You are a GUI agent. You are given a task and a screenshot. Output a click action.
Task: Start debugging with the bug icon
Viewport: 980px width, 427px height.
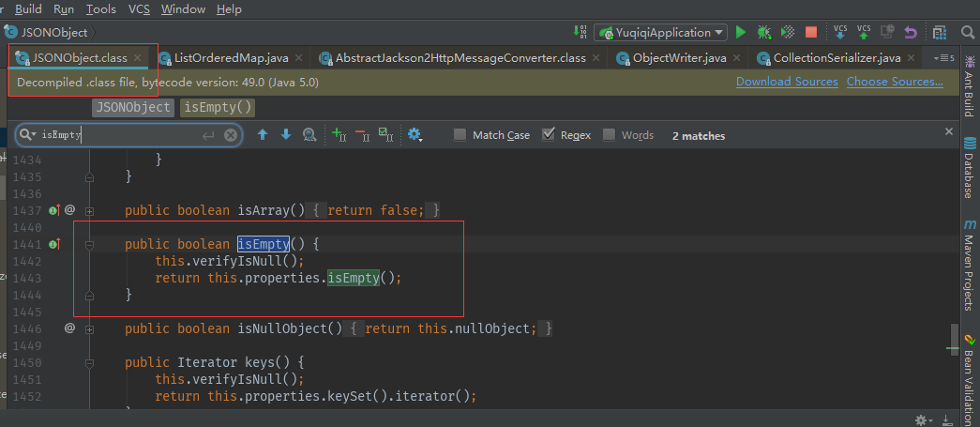(763, 32)
